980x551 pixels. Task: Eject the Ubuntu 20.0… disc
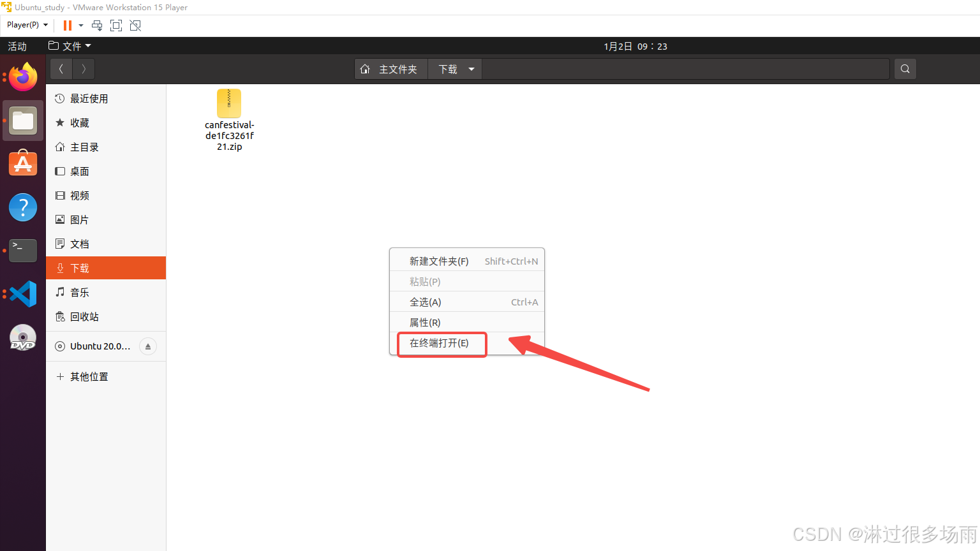(x=148, y=346)
